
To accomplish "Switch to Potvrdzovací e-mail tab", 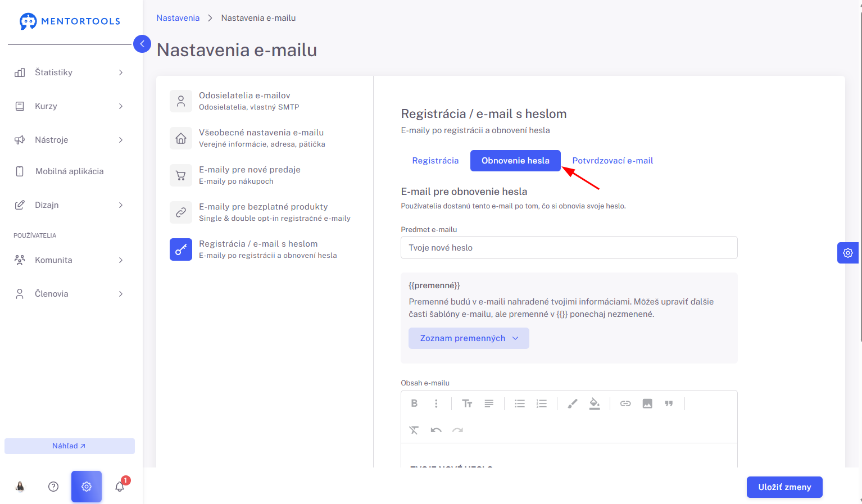I will point(613,161).
